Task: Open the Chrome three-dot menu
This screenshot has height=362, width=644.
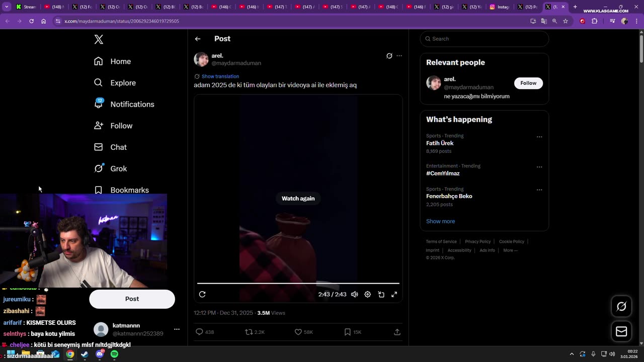Action: (636, 21)
